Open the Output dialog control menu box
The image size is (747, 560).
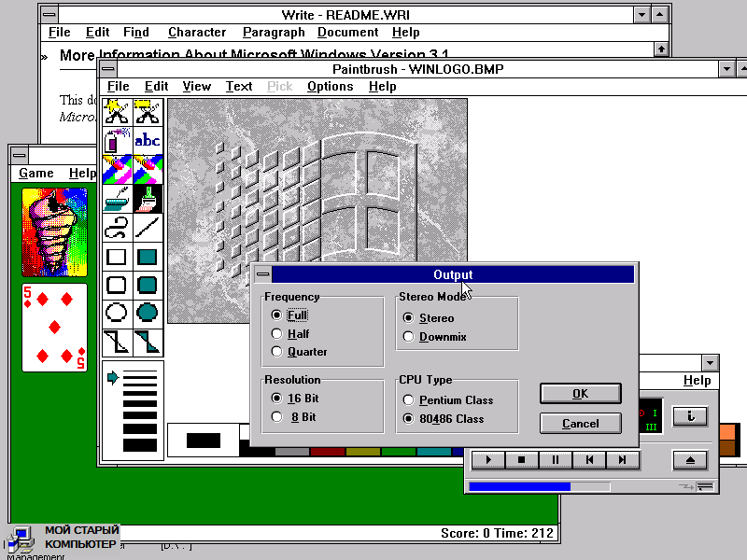262,274
